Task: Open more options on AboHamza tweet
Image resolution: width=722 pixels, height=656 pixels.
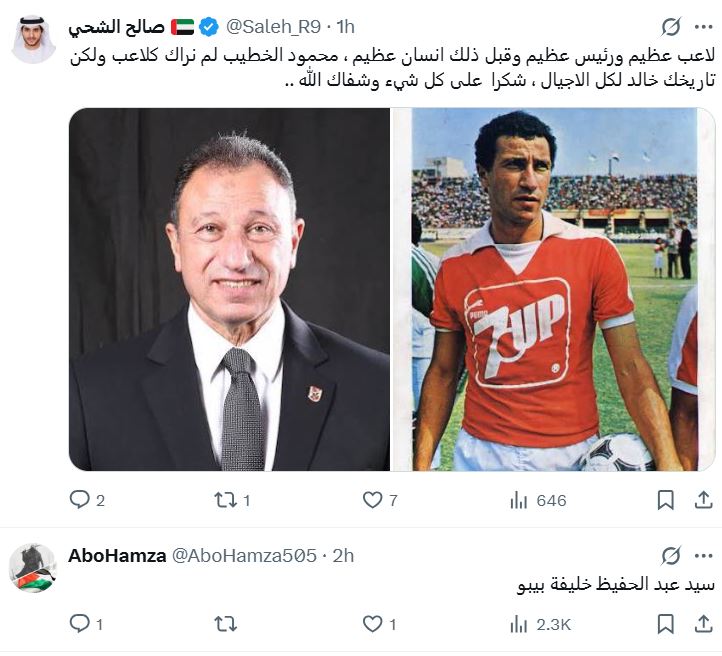Action: [704, 556]
